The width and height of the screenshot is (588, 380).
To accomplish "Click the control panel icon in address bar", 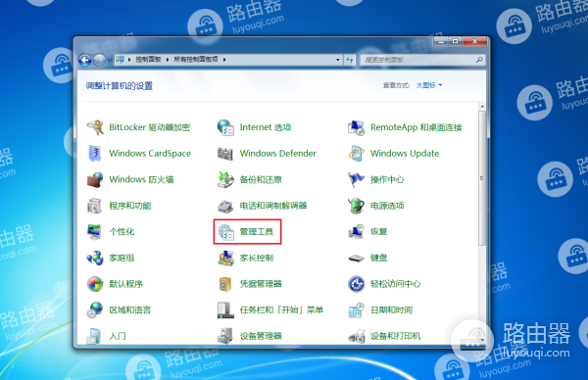I will 120,60.
